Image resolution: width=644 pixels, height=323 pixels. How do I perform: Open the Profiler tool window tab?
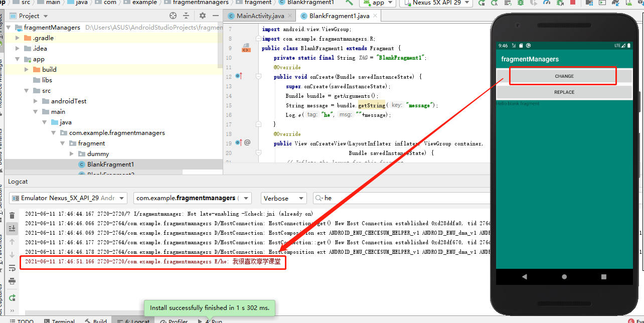coord(174,320)
